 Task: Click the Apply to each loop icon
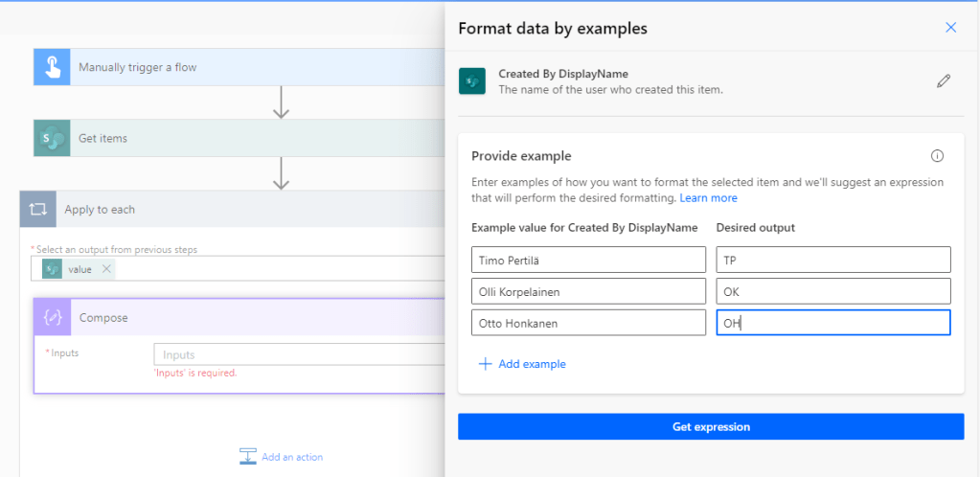38,210
